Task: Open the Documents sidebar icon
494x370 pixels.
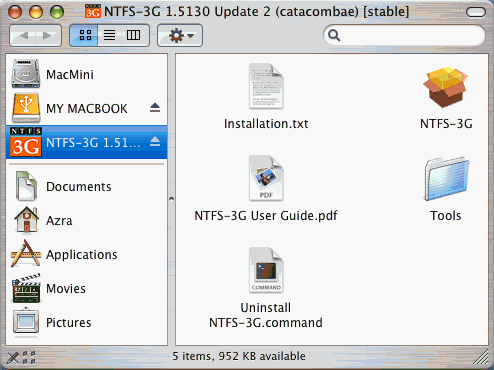Action: click(x=26, y=186)
